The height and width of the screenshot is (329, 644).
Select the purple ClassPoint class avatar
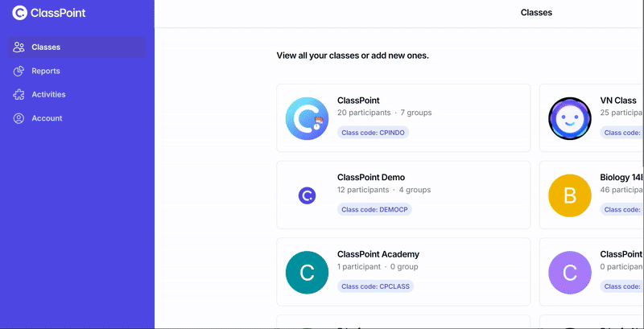[x=569, y=272]
